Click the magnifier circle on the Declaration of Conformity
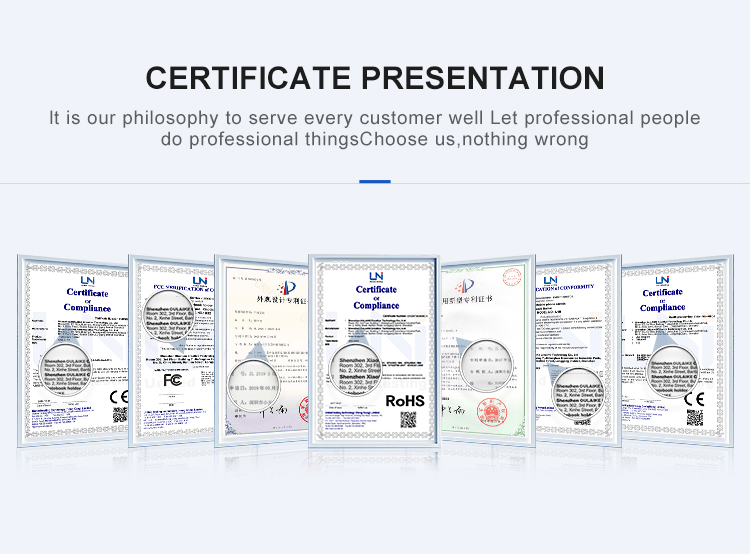Viewport: 750px width, 554px height. (578, 395)
